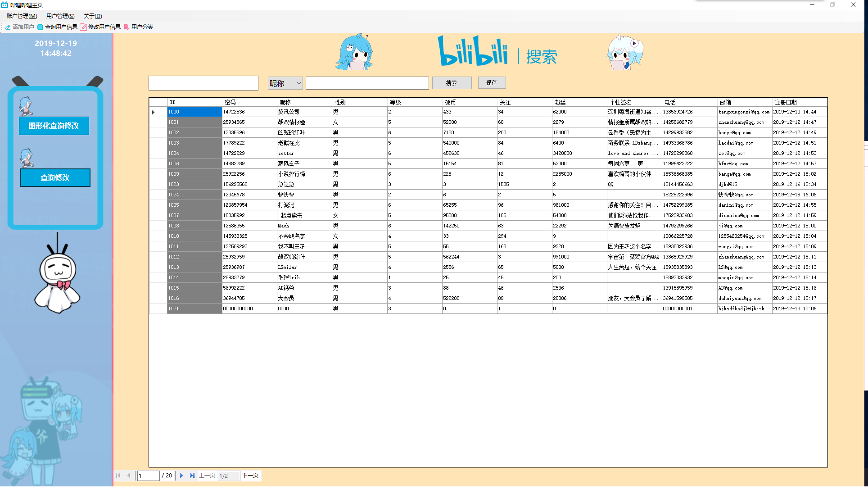Click the 昵称 column header in the table
Viewport: 868px width, 490px height.
(304, 102)
